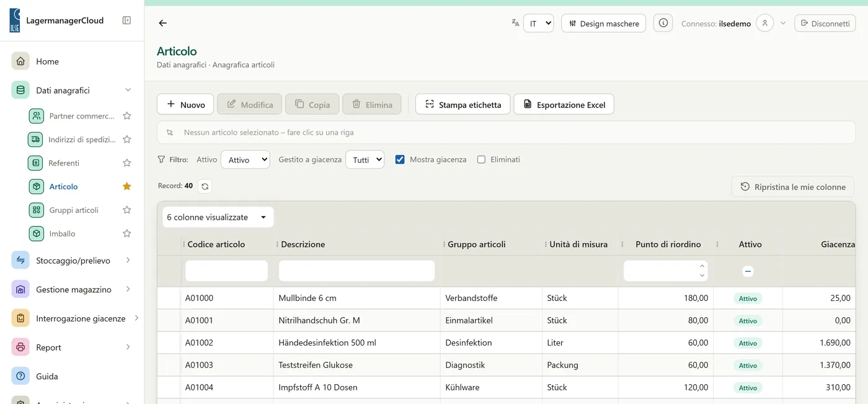Collapse the Dati anagrafici section chevron
Viewport: 868px width, 404px height.
point(128,90)
